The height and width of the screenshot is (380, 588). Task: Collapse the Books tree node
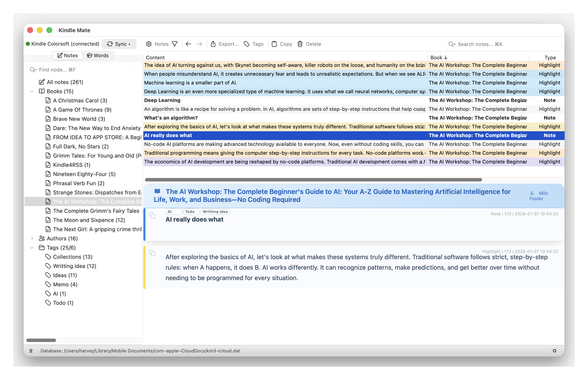tap(32, 91)
